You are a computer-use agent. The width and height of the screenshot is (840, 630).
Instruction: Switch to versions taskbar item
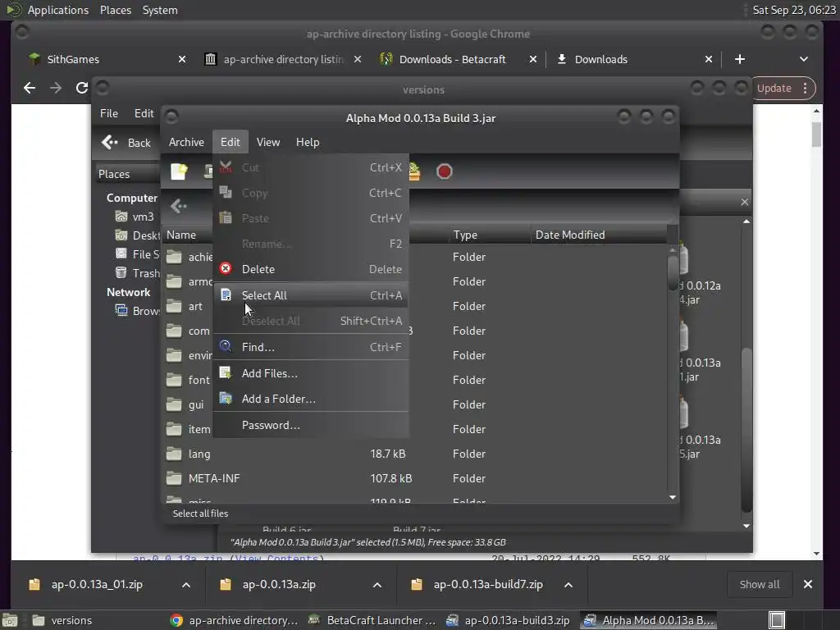point(62,620)
